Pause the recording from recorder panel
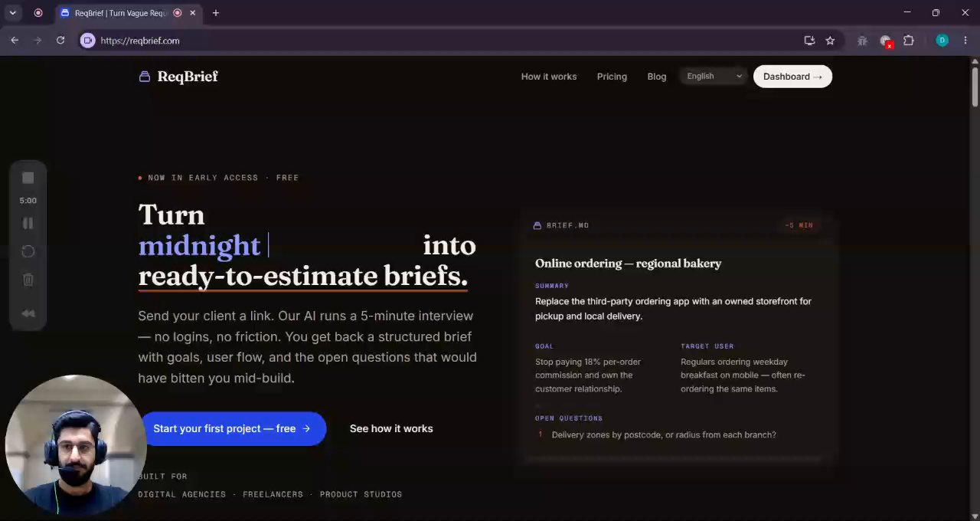Screen dimensions: 980x521 [x=28, y=223]
